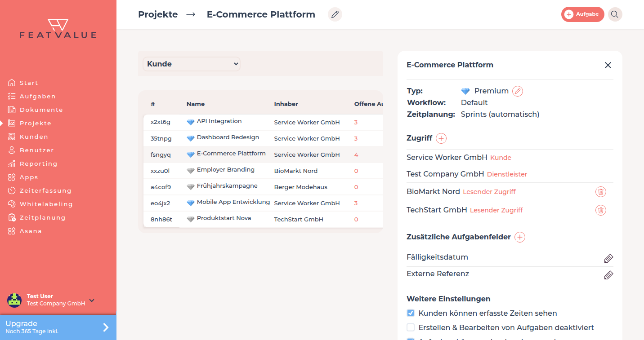Viewport: 644px width, 340px height.
Task: Open the Kunde filter dropdown
Action: pyautogui.click(x=192, y=64)
